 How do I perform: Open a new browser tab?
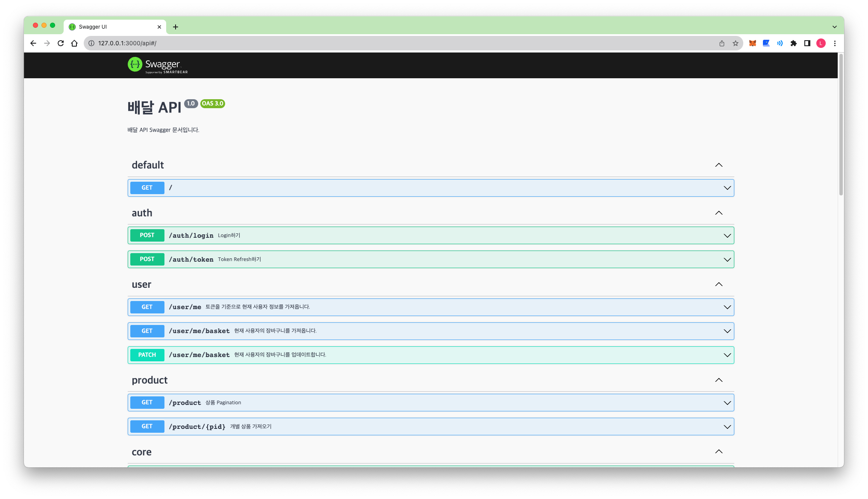coord(175,27)
